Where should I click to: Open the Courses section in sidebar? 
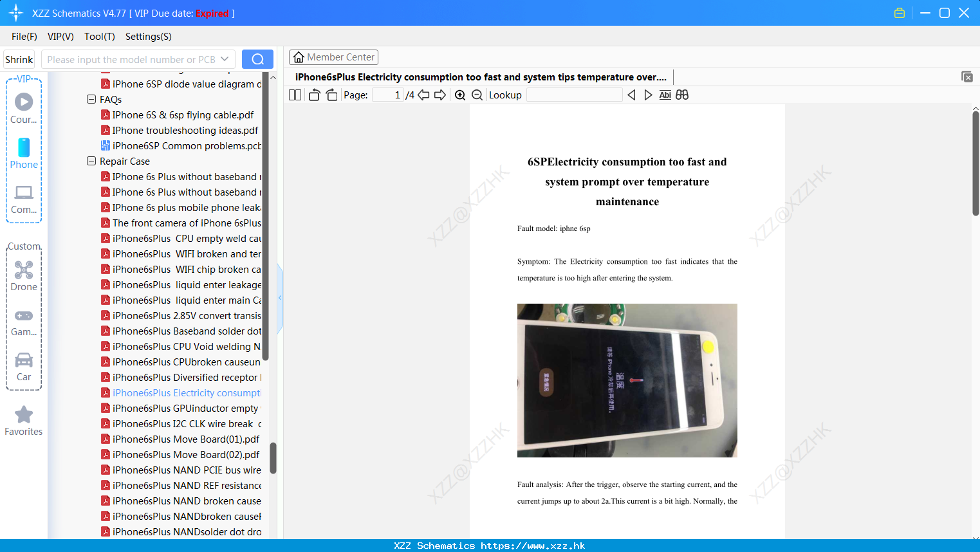[24, 109]
